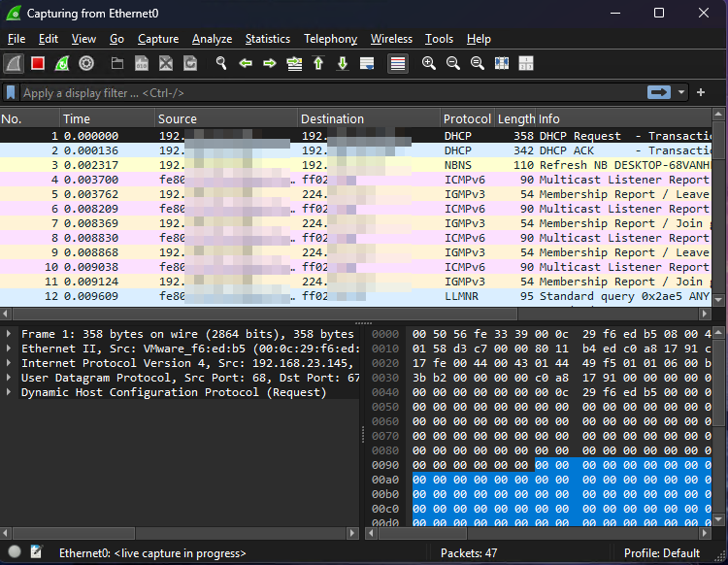Select packet 7 Membership Report Join row

point(355,223)
